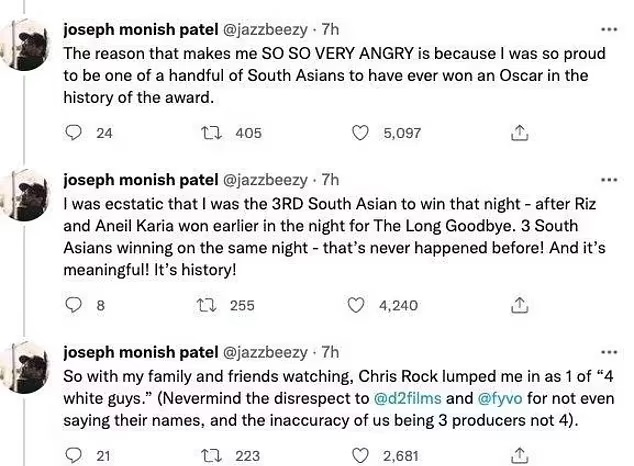Share the tweet about 4 white guys
This screenshot has width=634, height=466.
tap(519, 456)
